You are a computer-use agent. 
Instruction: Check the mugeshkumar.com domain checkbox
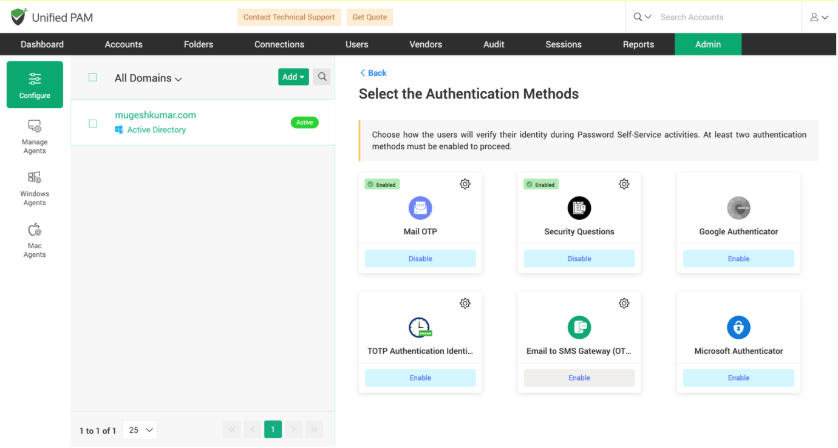click(93, 123)
